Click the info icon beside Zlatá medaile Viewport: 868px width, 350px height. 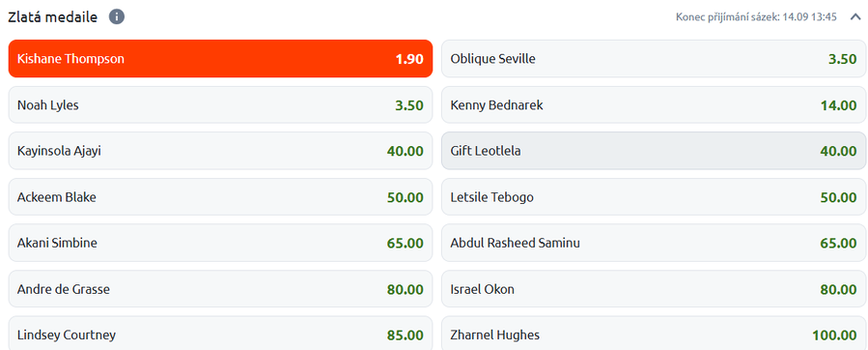[116, 17]
